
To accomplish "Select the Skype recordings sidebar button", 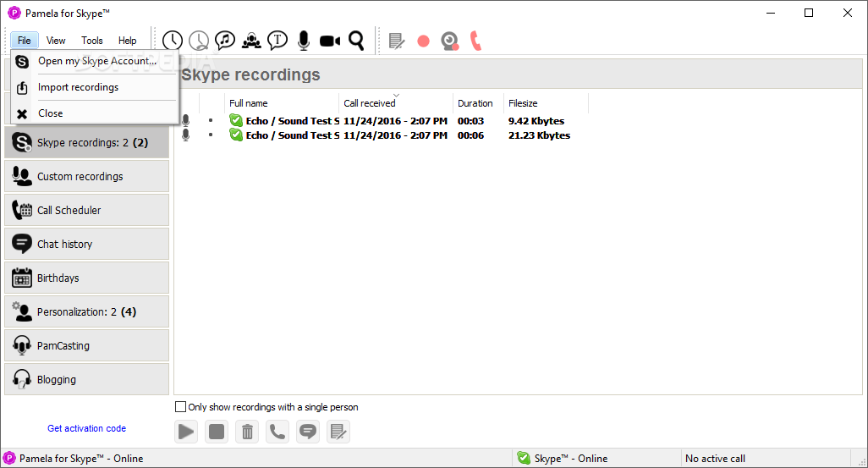I will pos(87,142).
